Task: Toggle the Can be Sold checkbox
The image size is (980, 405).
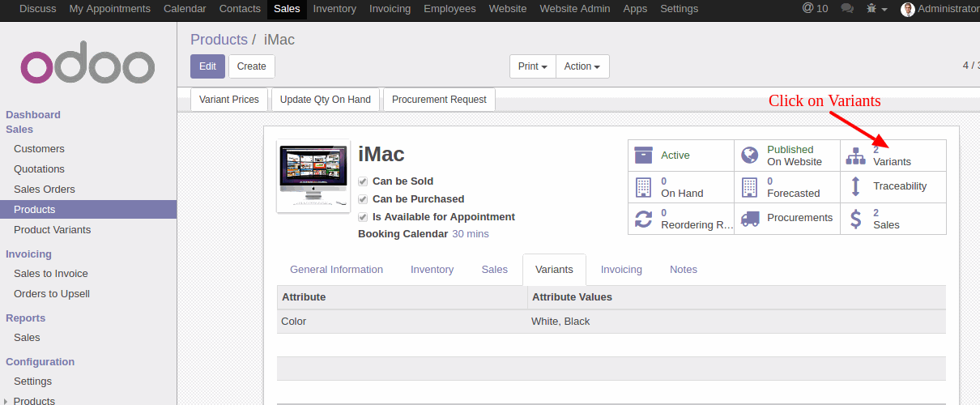Action: click(x=363, y=181)
